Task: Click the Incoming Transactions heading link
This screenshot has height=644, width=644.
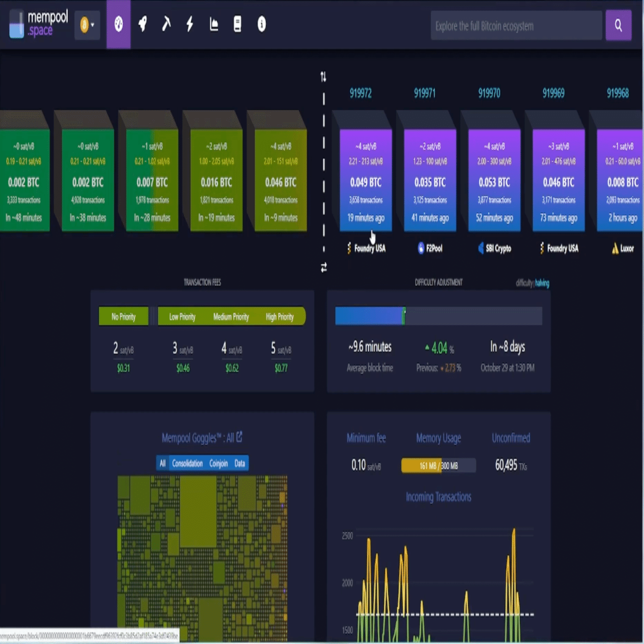Action: (439, 497)
